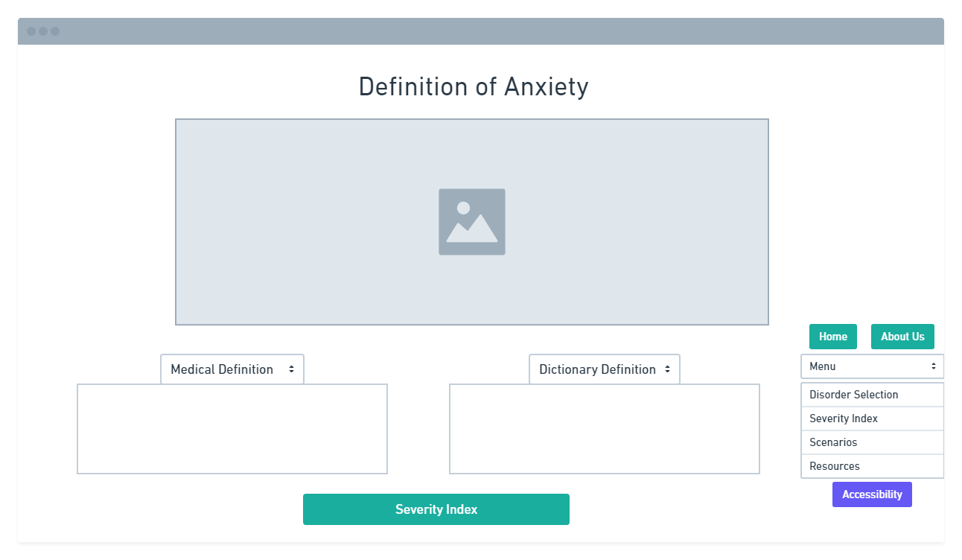
Task: Click the first window control dot
Action: (31, 31)
